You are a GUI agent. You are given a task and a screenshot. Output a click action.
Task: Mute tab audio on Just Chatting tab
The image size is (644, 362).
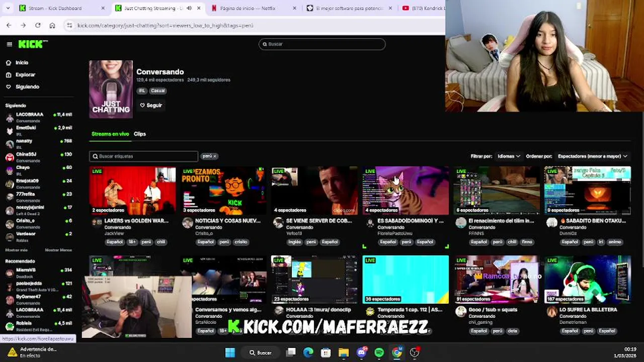coord(189,8)
